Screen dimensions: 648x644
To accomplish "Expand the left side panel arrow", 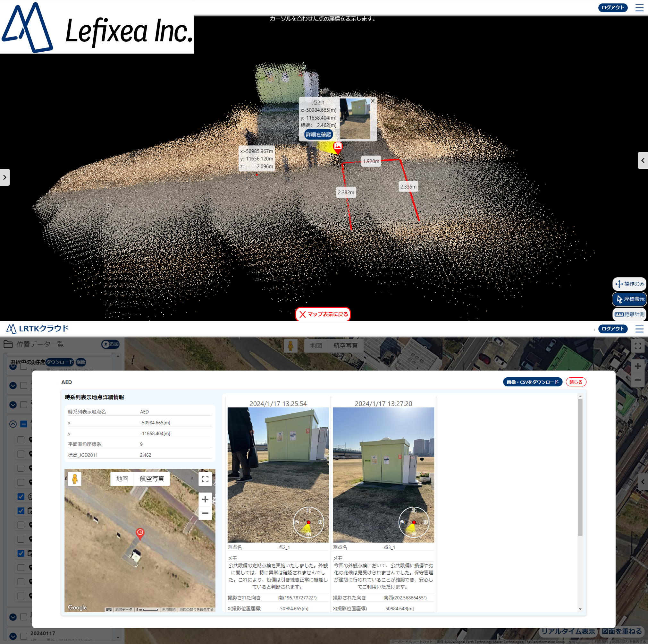I will [x=5, y=177].
